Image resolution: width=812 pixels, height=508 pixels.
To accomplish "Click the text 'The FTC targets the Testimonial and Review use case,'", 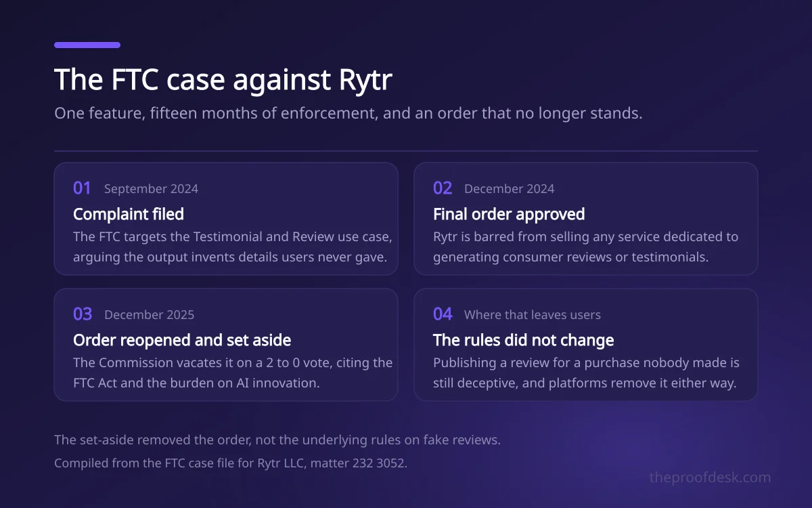I will [233, 237].
